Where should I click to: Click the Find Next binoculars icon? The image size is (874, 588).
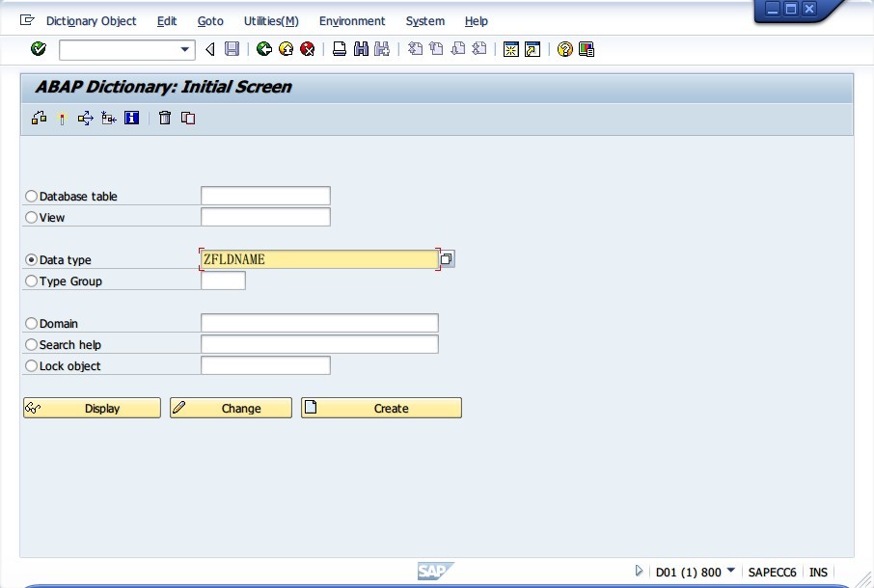pos(382,49)
